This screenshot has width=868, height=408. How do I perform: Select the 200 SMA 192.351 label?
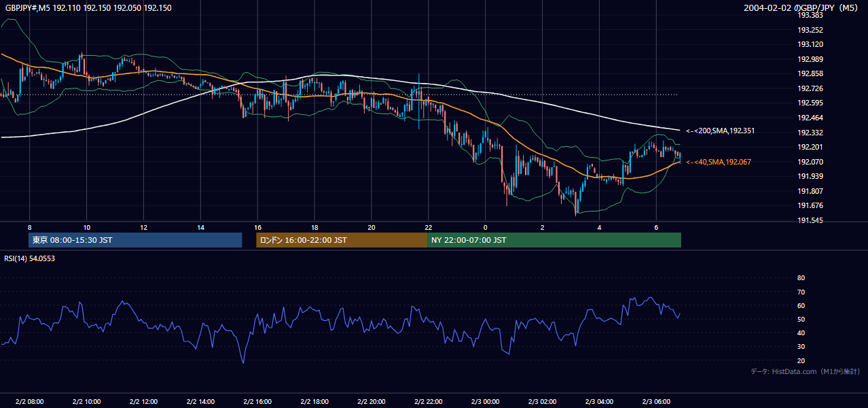click(x=720, y=131)
